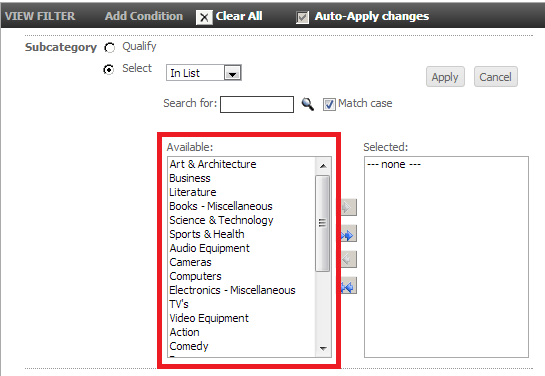Click the Available list scrollbar thumb

tap(323, 223)
